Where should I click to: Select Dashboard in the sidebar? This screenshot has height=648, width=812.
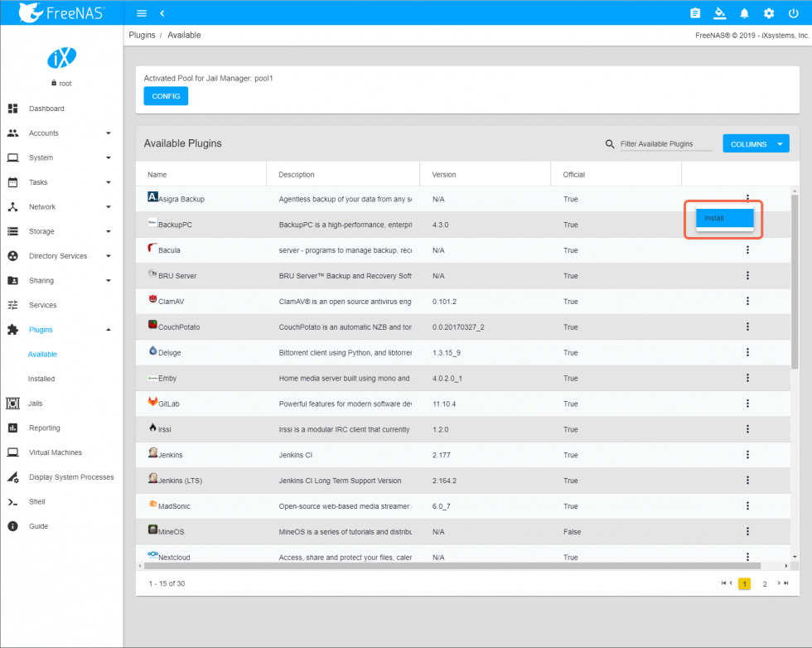(46, 109)
